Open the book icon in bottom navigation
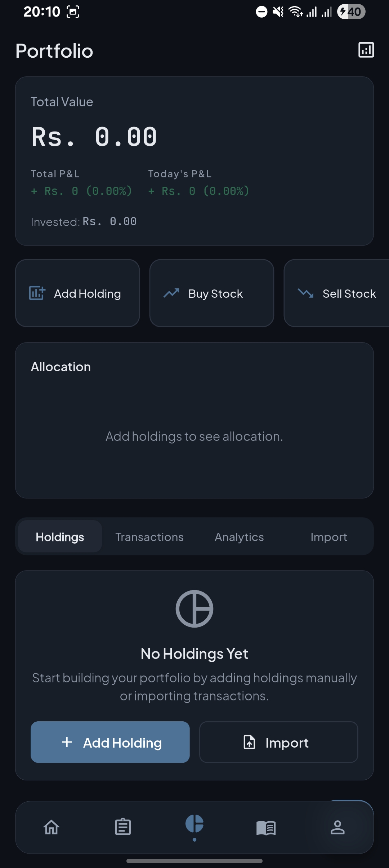389x868 pixels. [x=266, y=828]
